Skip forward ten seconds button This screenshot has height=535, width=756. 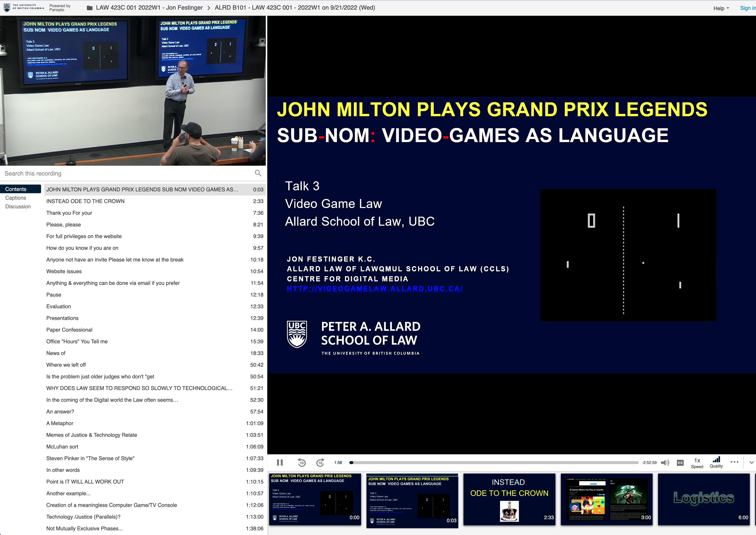coord(320,462)
